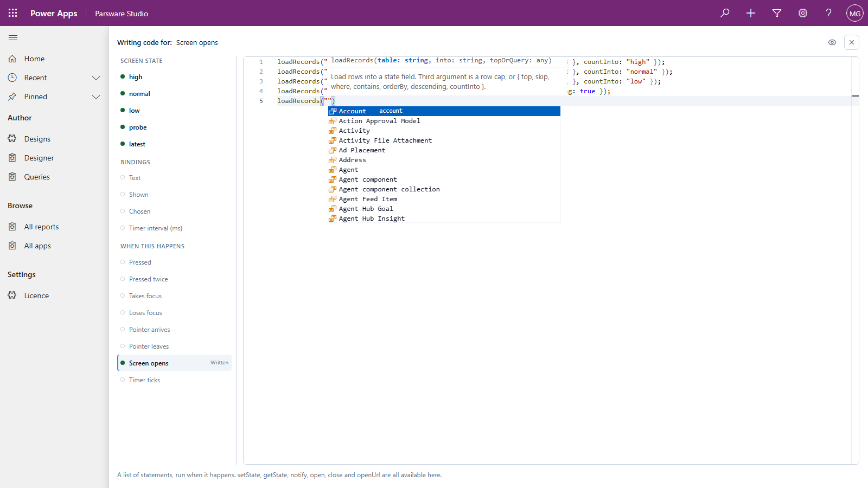Choose Action Approval Model suggestion
Screen dimensions: 868x488
click(444, 121)
